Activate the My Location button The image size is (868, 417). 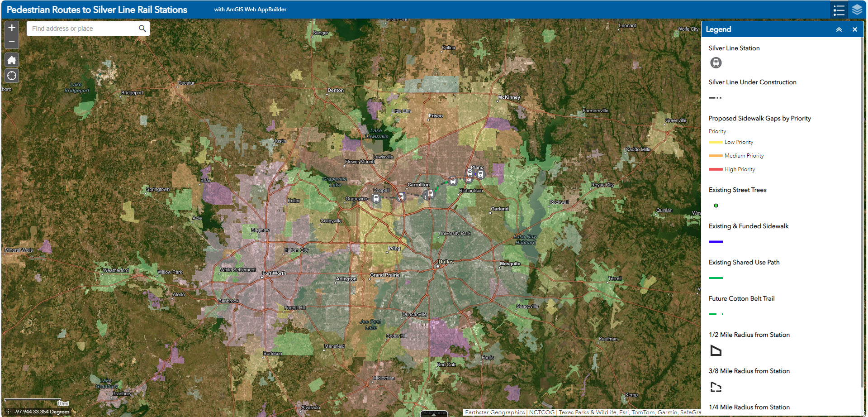pos(12,76)
